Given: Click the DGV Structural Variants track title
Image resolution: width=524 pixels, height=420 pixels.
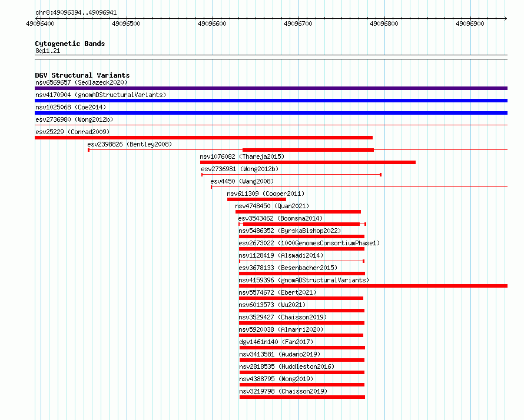Looking at the screenshot, I should coord(82,75).
